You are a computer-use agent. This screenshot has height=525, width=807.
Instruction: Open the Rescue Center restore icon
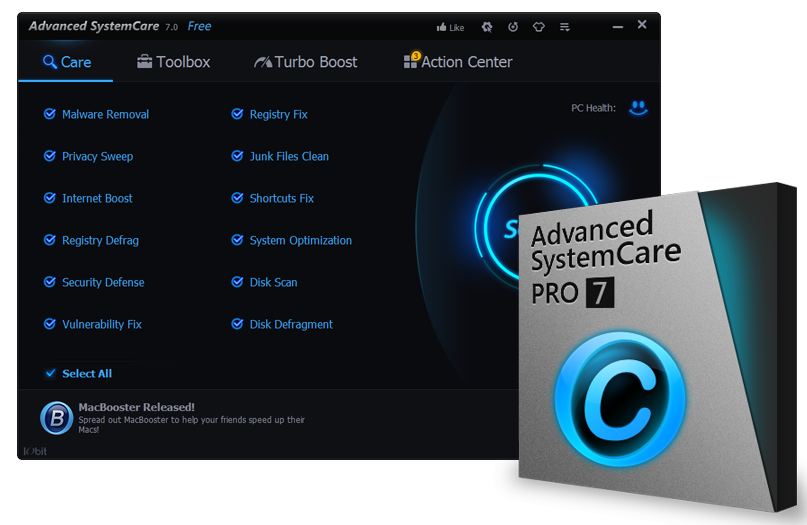(513, 27)
